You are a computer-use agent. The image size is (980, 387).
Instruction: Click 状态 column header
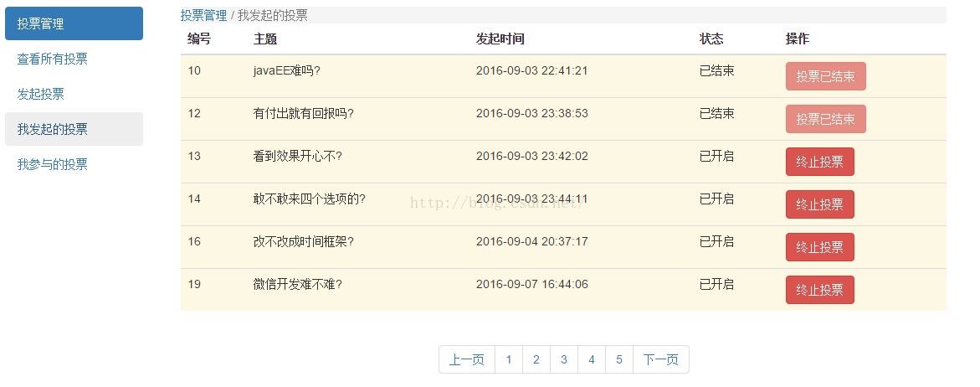pos(711,39)
